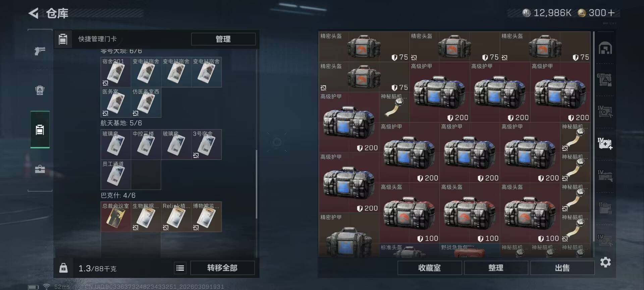Open the briefcase category in sidebar
Screen dimensions: 644x290
[40, 169]
